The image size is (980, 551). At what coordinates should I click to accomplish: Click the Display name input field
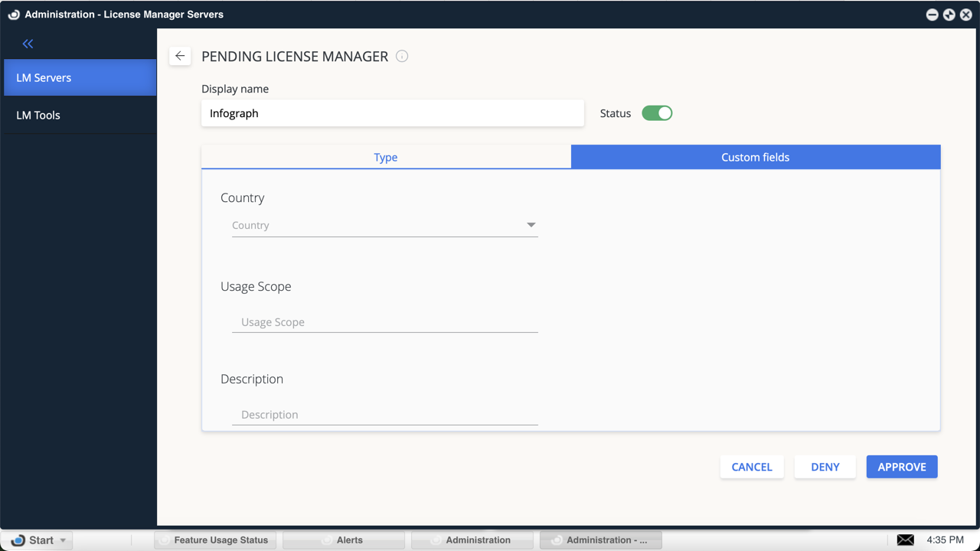[392, 113]
